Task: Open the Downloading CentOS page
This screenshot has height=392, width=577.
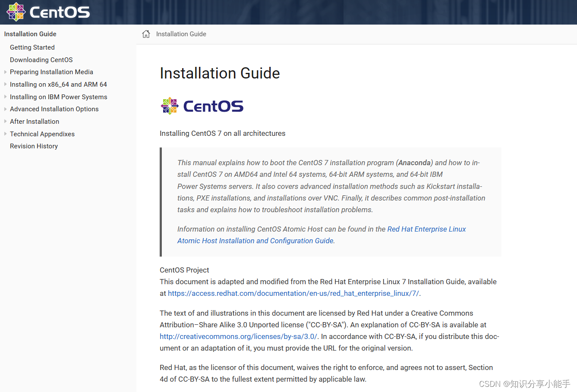Action: tap(41, 60)
